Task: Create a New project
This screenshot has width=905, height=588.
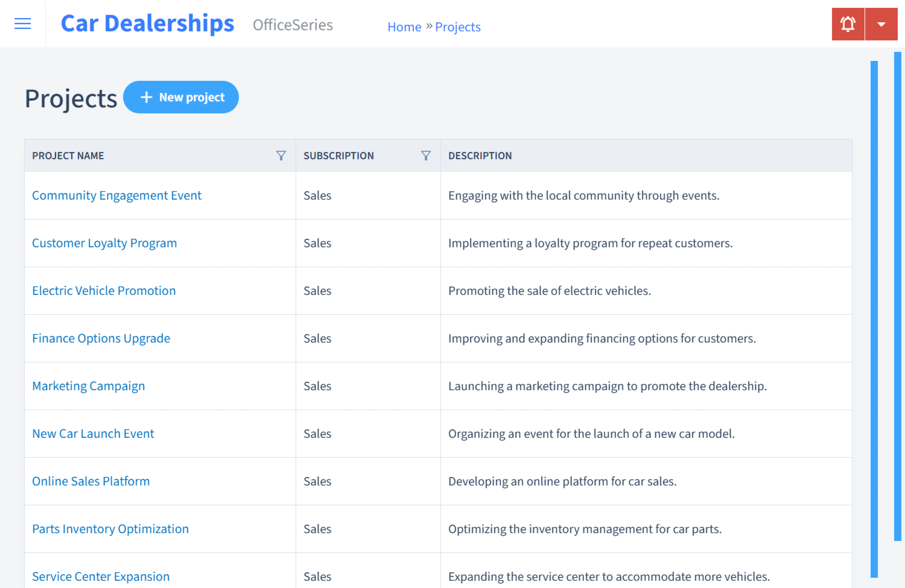Action: click(x=181, y=97)
